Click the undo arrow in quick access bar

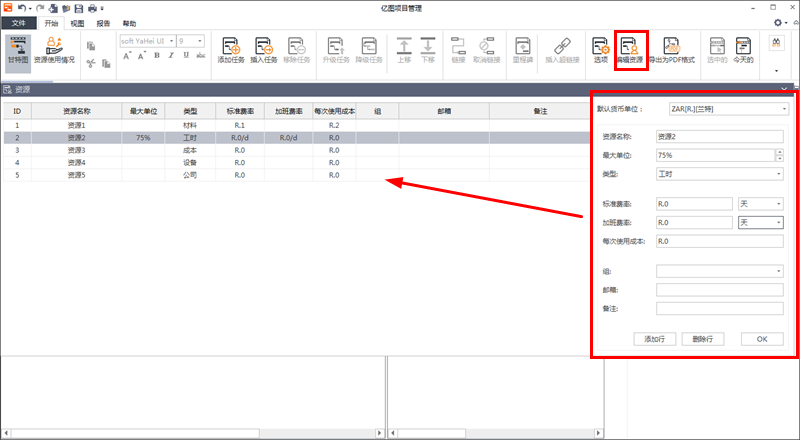[x=21, y=8]
